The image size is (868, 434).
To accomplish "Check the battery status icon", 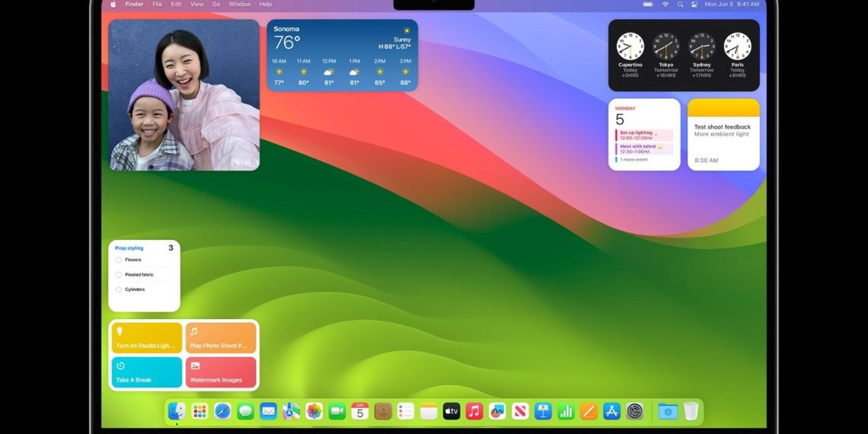I will (648, 5).
